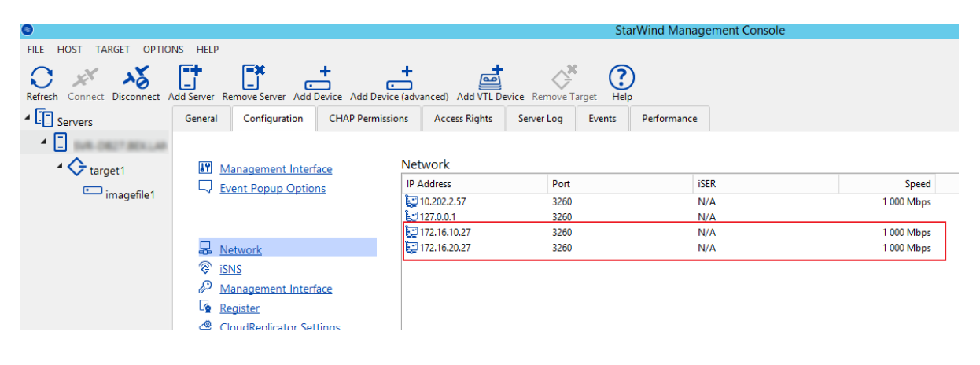Open the lower Management Interface link
This screenshot has width=980, height=365.
pos(276,289)
